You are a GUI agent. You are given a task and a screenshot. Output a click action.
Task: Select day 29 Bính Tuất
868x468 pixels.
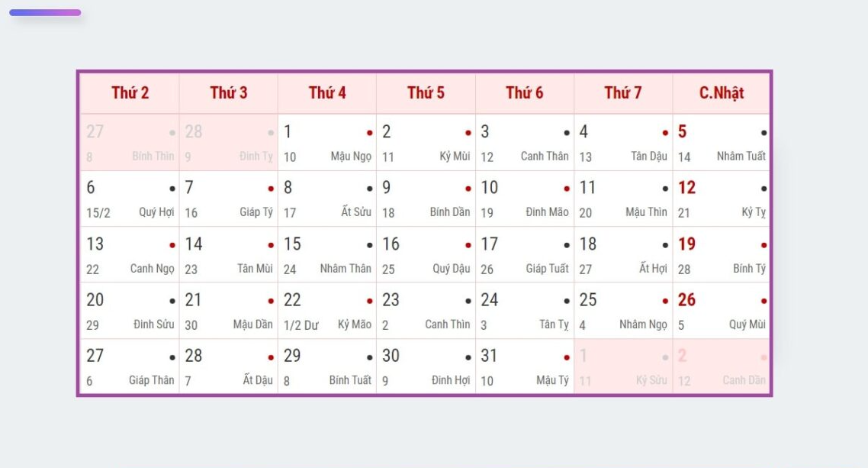(x=327, y=366)
